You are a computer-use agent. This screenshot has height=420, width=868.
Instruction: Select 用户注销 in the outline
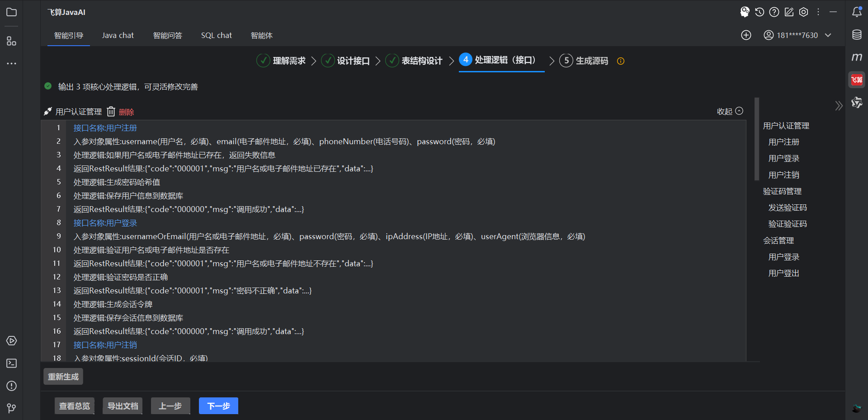784,175
